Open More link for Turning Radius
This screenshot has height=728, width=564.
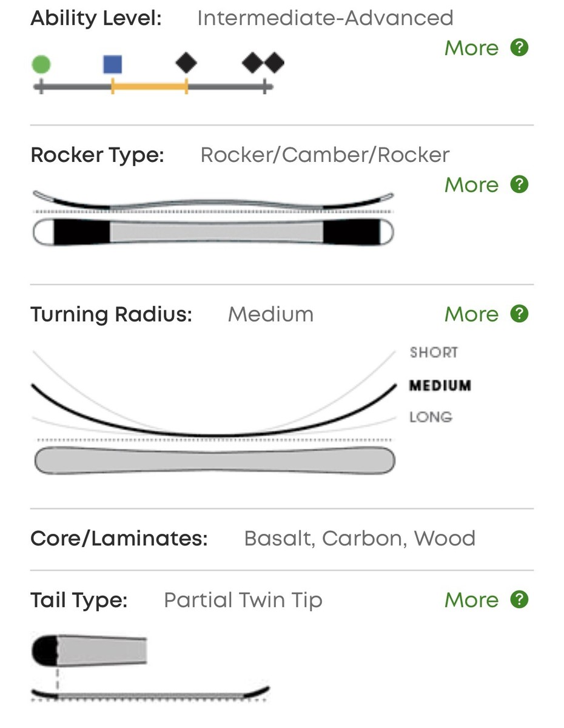471,314
